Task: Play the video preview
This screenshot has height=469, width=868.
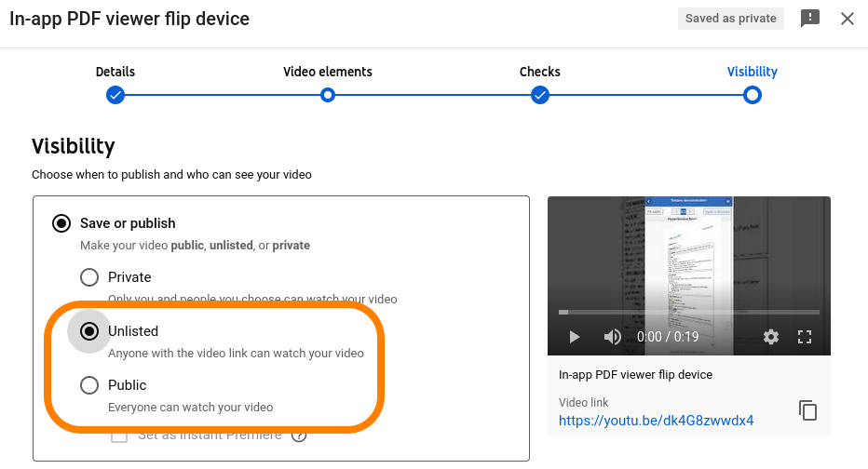Action: point(575,337)
